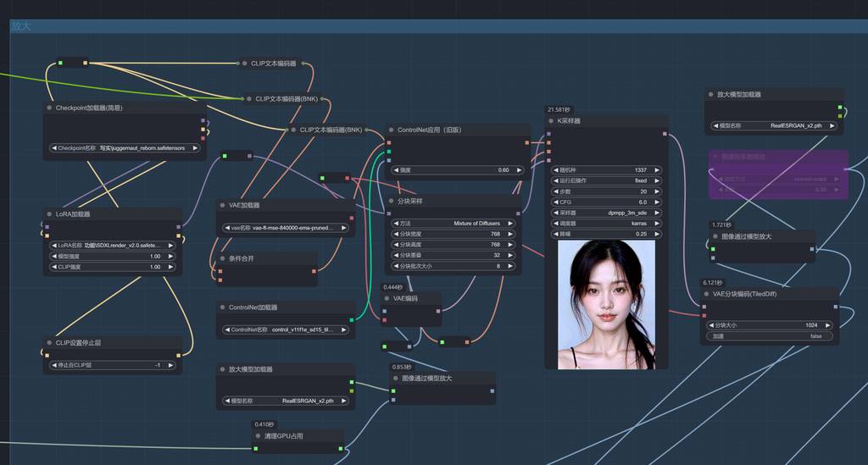
Task: Click the green output port of 清理GPU占用
Action: [x=340, y=448]
